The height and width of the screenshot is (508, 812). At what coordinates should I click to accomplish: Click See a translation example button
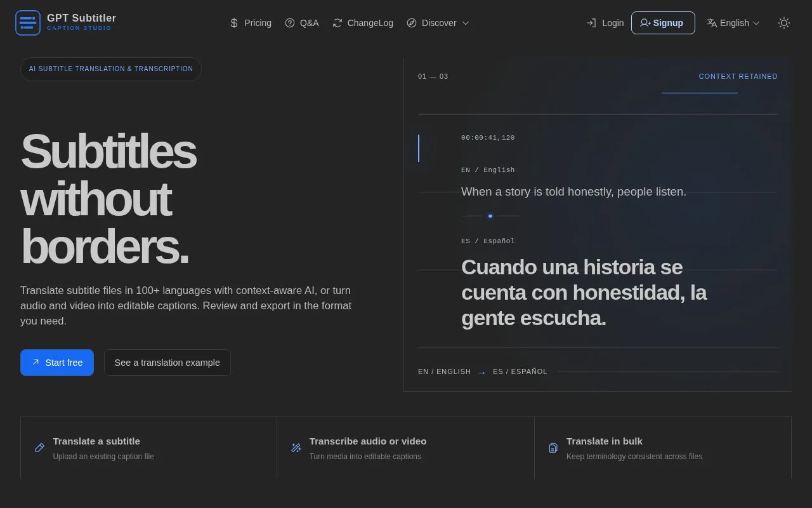pos(167,363)
